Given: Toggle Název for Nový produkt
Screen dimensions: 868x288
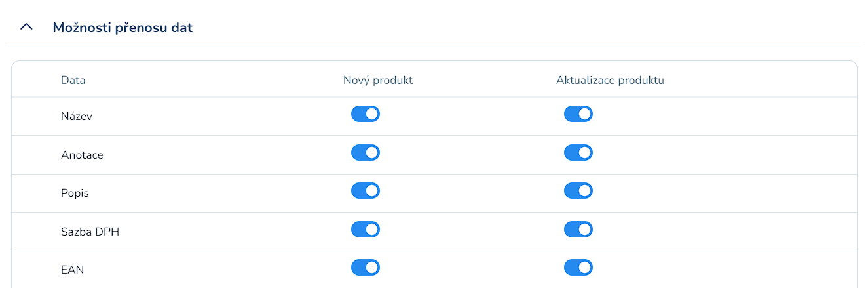Looking at the screenshot, I should pyautogui.click(x=366, y=114).
